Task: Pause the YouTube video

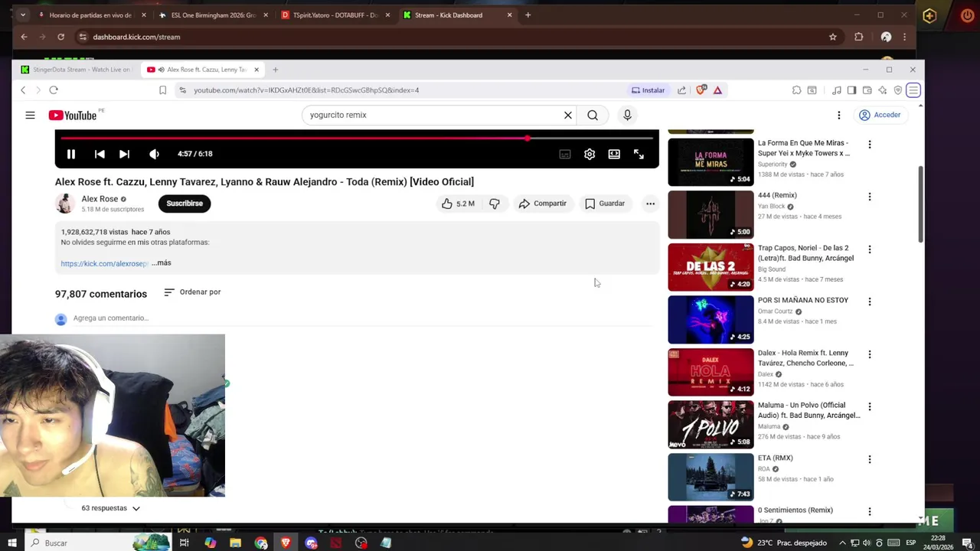Action: [70, 154]
